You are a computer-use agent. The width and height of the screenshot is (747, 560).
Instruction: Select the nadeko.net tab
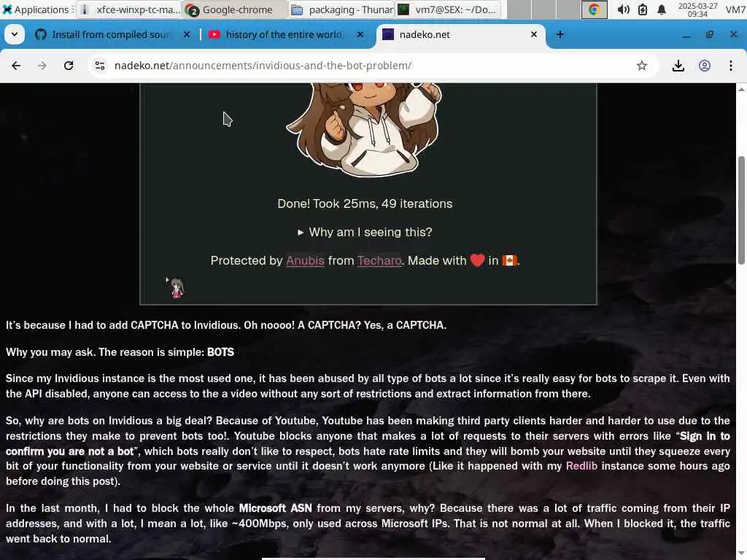[461, 34]
